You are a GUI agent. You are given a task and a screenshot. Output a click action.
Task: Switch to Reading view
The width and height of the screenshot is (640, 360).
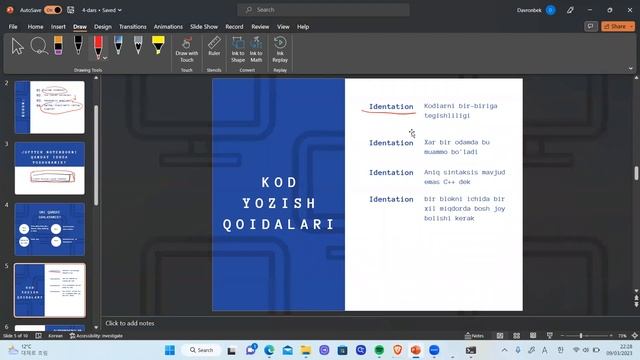tap(533, 336)
